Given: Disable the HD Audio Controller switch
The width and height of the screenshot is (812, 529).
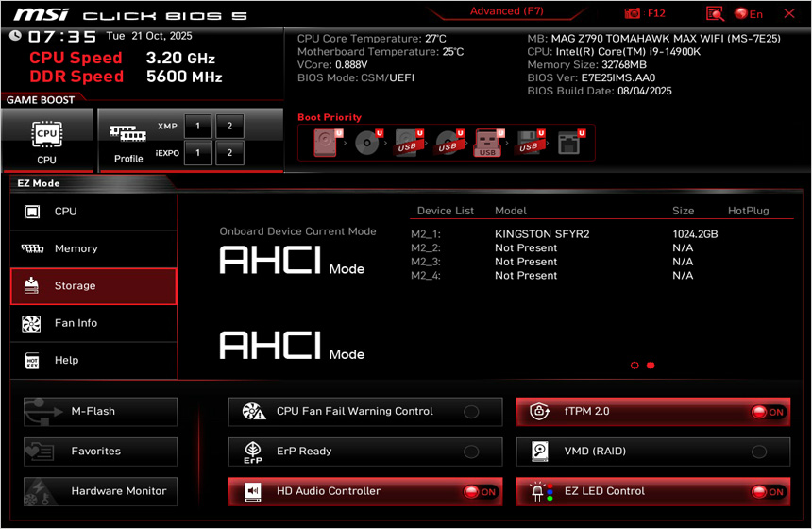Looking at the screenshot, I should pos(480,491).
